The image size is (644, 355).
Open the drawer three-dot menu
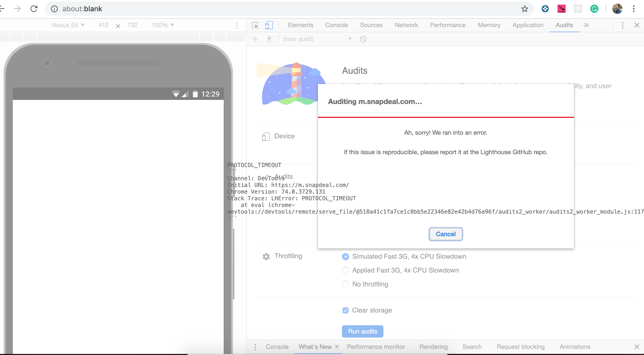pyautogui.click(x=255, y=347)
